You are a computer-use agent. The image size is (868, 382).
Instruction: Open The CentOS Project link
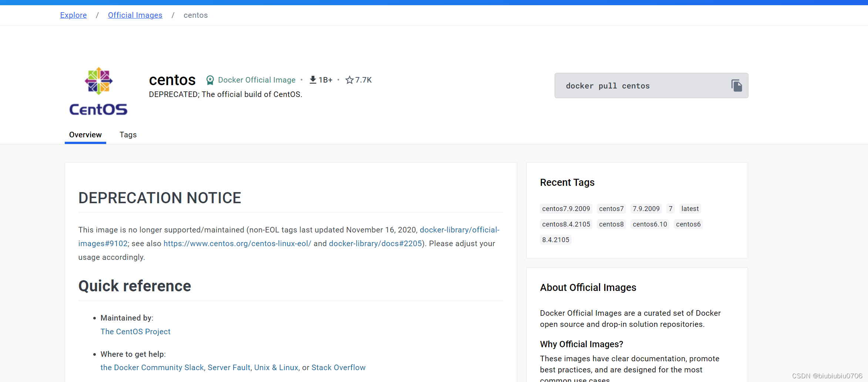point(135,331)
